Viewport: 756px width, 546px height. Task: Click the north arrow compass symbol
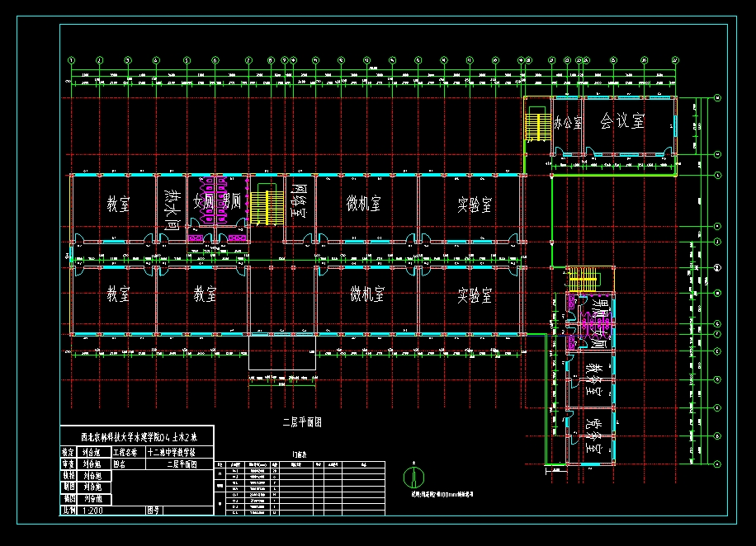tap(413, 477)
